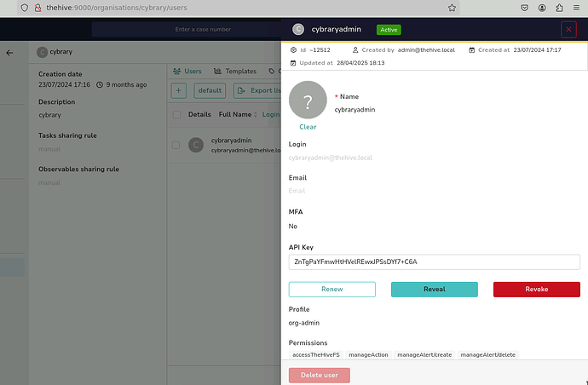
Task: Click the Clear avatar link
Action: click(x=308, y=127)
